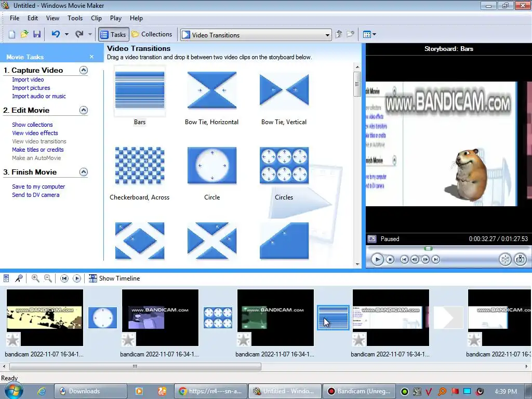Click the Narrate Timeline microphone icon
This screenshot has height=399, width=532.
(x=19, y=278)
